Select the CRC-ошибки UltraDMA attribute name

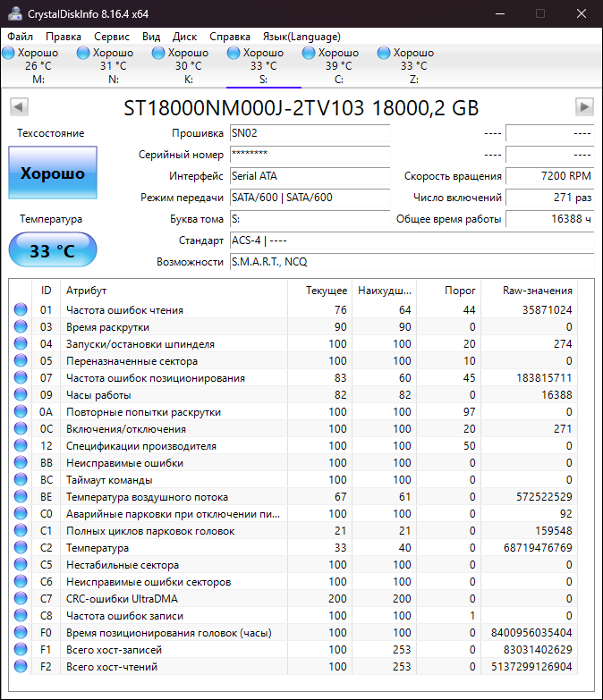pyautogui.click(x=122, y=598)
